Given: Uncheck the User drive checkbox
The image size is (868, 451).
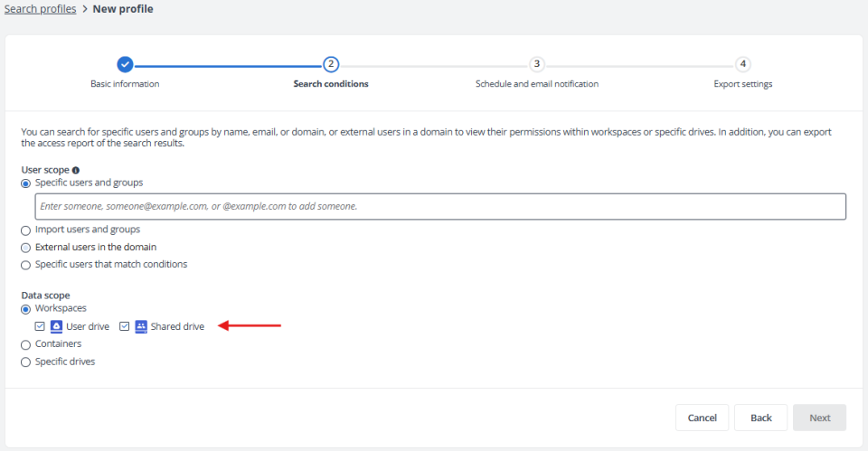Looking at the screenshot, I should pos(40,326).
